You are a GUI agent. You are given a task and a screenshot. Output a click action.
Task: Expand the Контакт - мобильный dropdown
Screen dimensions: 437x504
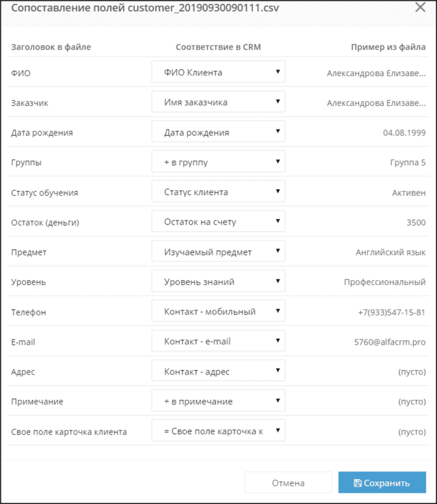click(x=219, y=311)
